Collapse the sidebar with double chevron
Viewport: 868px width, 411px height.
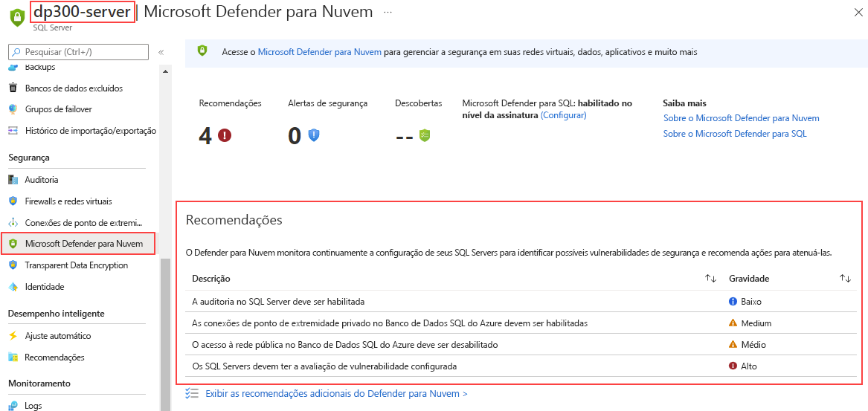tap(161, 53)
